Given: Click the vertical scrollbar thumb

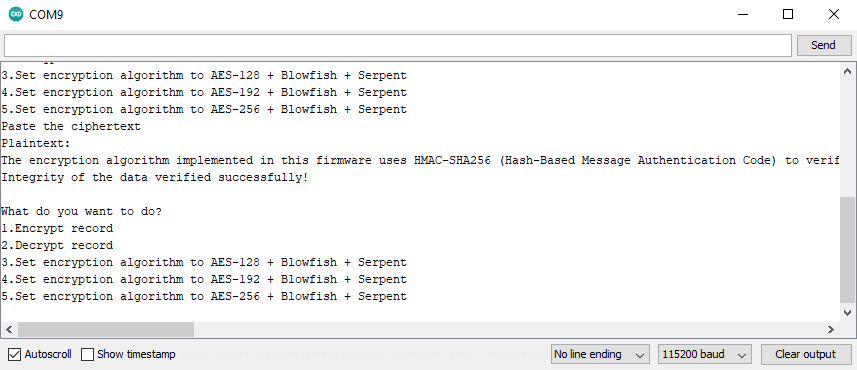Looking at the screenshot, I should click(848, 249).
